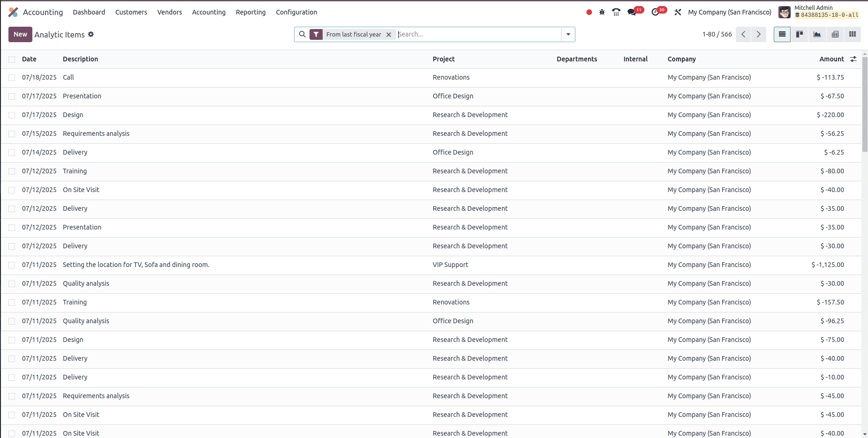Open Analytic Items gear settings
This screenshot has width=868, height=438.
point(91,34)
